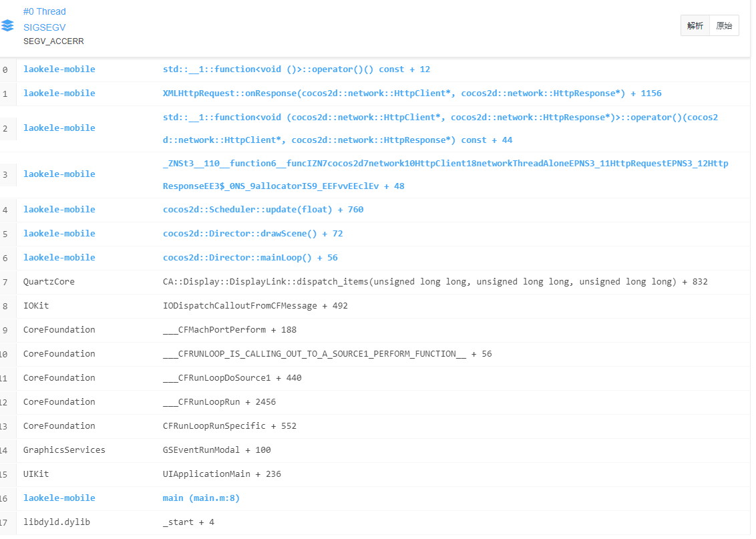This screenshot has width=756, height=539.
Task: Select CA::Display::DisplayLink::dispatch_items + 832 frame text
Action: [x=435, y=282]
